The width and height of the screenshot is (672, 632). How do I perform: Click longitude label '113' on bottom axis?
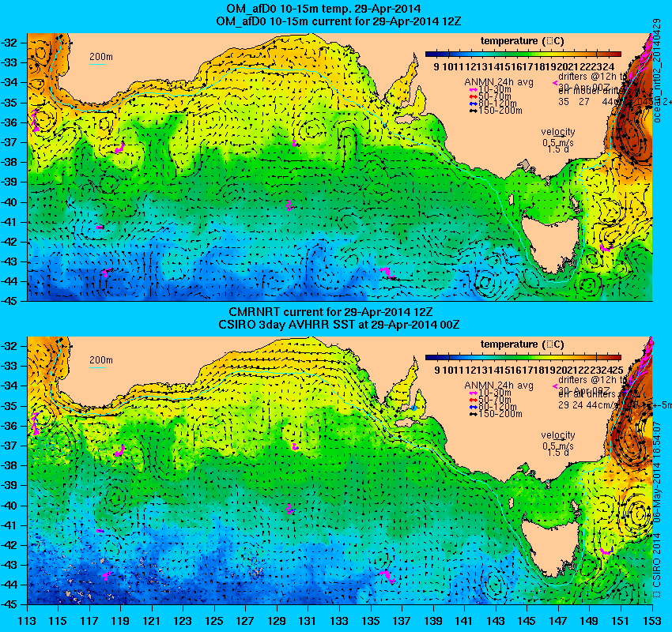click(x=28, y=621)
